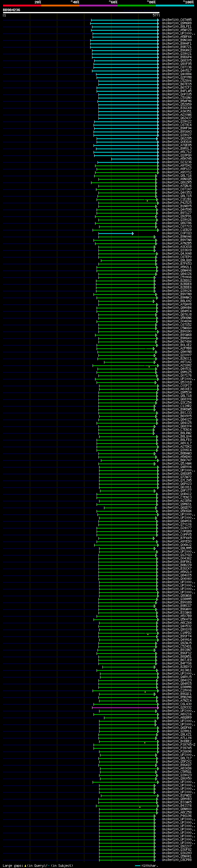Select the UniRef100_Q9LKZ1 label

(x=177, y=734)
